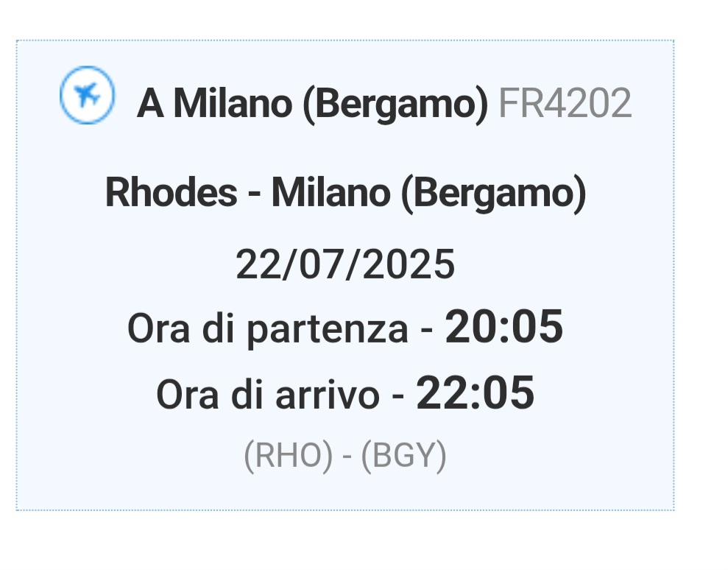The image size is (728, 570).
Task: Select the 20:05 departure time
Action: pyautogui.click(x=503, y=326)
